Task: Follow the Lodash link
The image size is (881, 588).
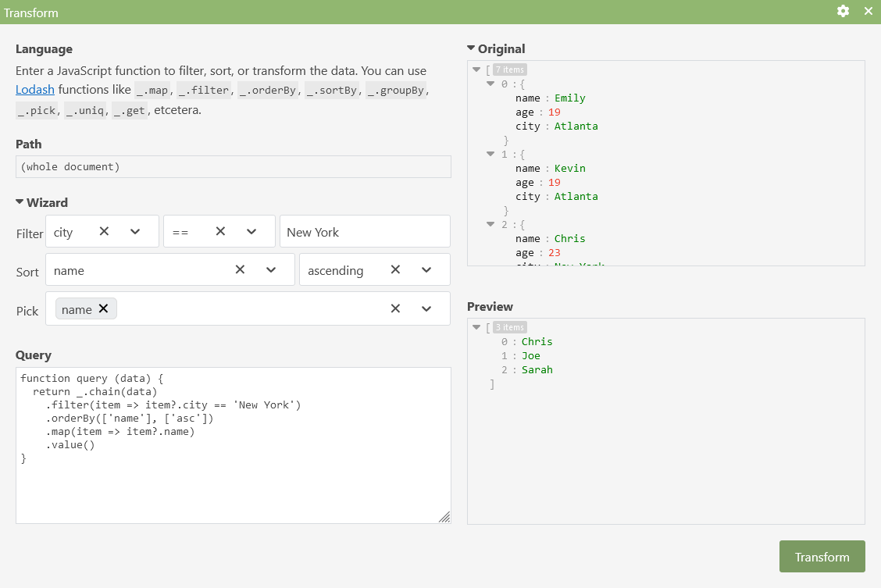Action: pyautogui.click(x=35, y=89)
